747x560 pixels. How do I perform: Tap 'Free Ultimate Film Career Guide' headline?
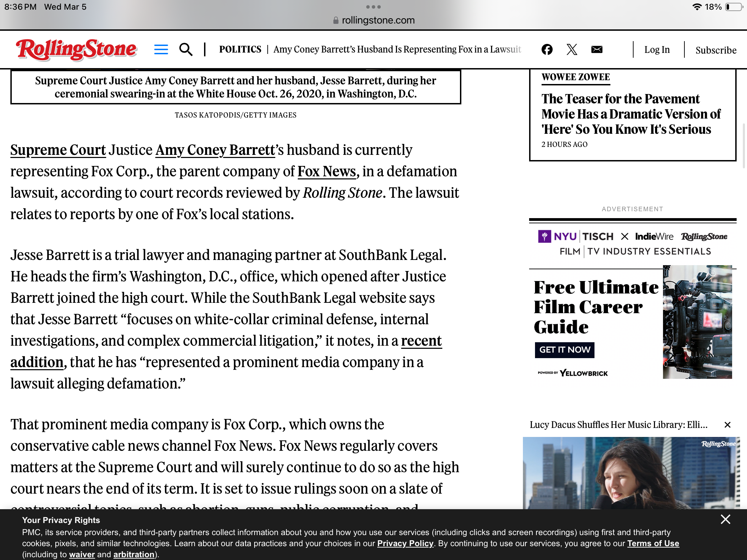coord(596,307)
